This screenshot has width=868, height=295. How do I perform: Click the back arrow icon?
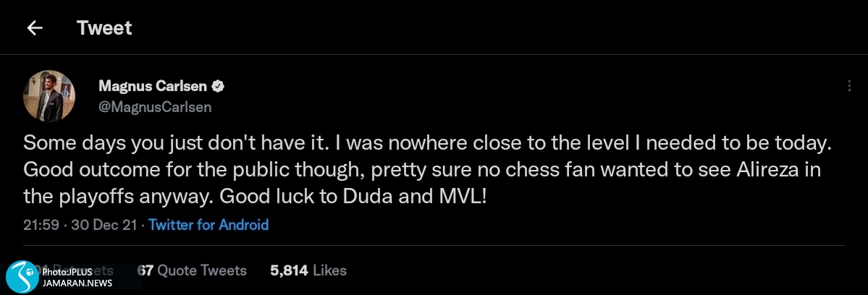click(x=34, y=28)
